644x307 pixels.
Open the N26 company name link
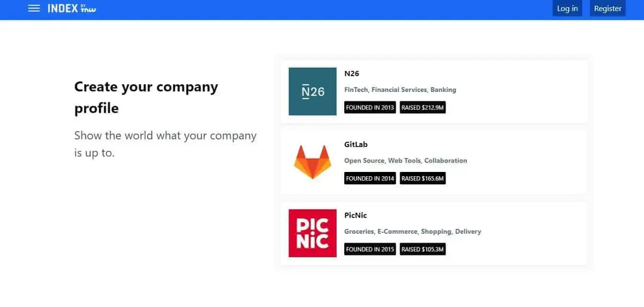(351, 74)
